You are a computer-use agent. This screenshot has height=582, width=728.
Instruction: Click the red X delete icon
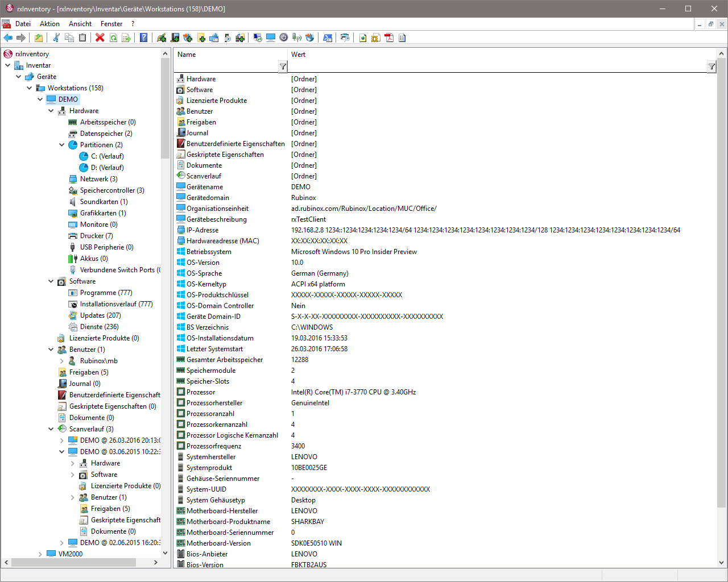tap(100, 38)
